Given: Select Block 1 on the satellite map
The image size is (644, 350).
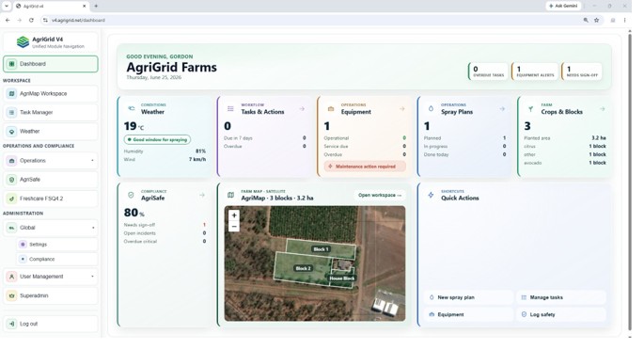Looking at the screenshot, I should [321, 249].
